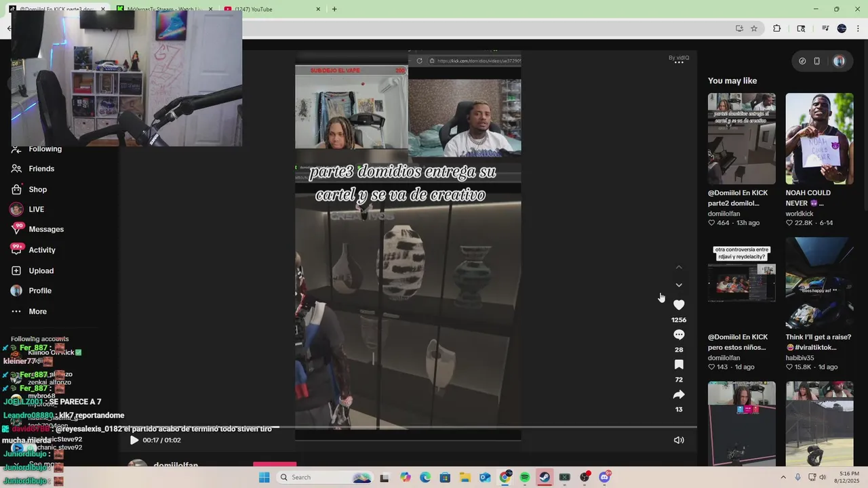This screenshot has width=868, height=488.
Task: Click the Activity heart-bubble icon
Action: tap(16, 250)
